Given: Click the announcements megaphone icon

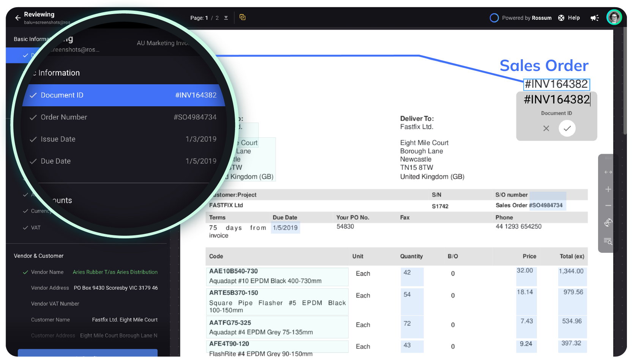Looking at the screenshot, I should point(594,18).
